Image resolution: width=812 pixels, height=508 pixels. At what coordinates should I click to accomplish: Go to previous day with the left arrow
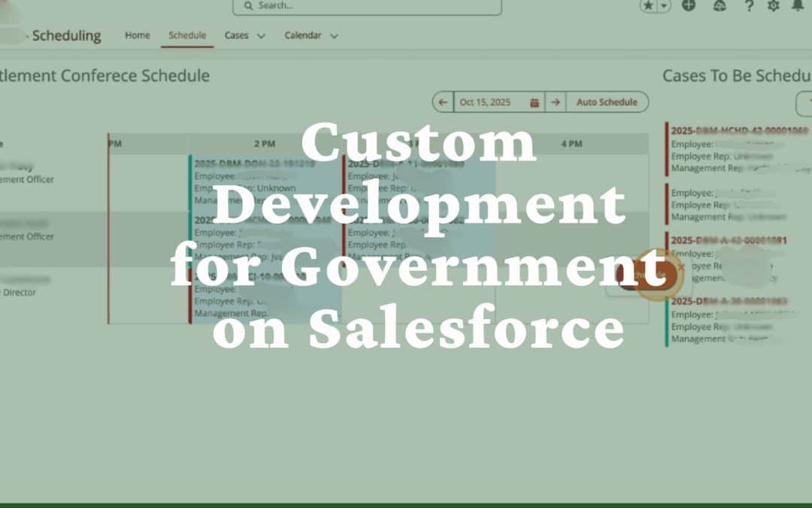point(443,102)
